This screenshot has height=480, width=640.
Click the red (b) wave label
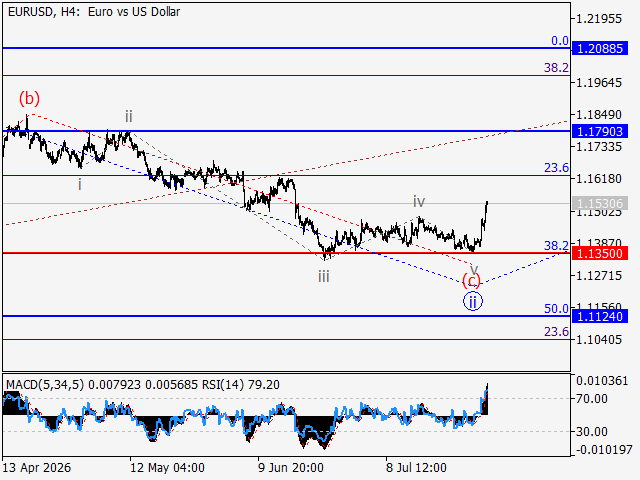[x=29, y=98]
